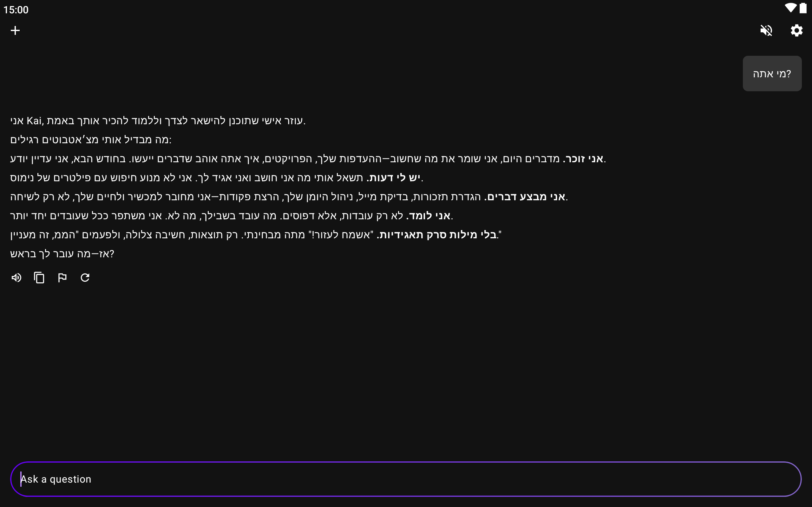The image size is (812, 507).
Task: Flag the assistant response
Action: click(x=62, y=278)
